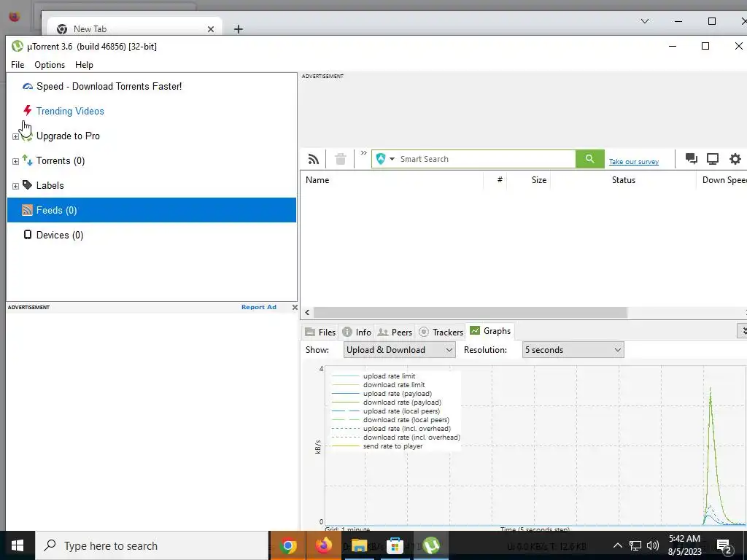The height and width of the screenshot is (560, 747).
Task: Click the chat bubbles toolbar icon
Action: click(692, 158)
